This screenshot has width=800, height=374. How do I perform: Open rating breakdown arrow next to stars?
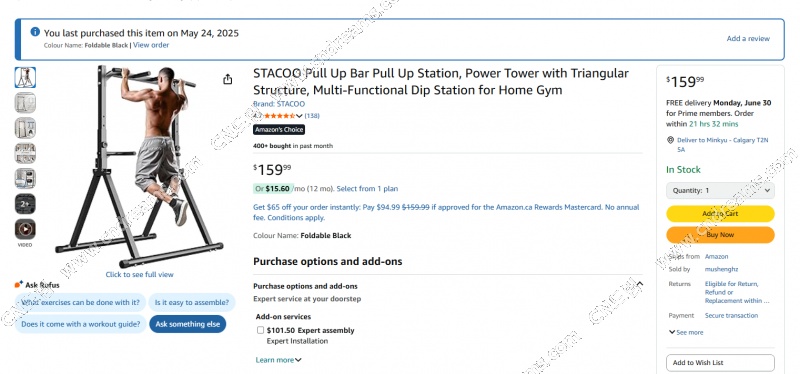click(x=299, y=116)
